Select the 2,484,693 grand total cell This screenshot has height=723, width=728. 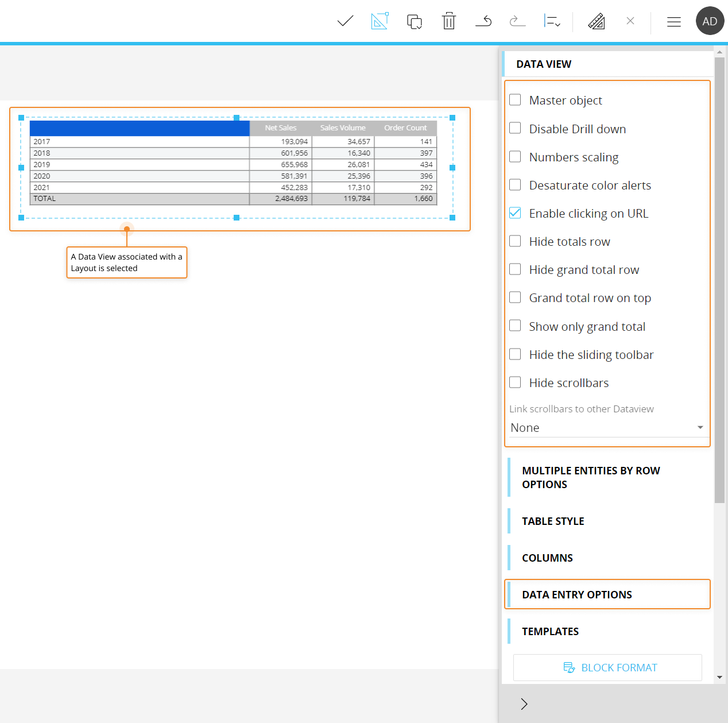tap(294, 198)
